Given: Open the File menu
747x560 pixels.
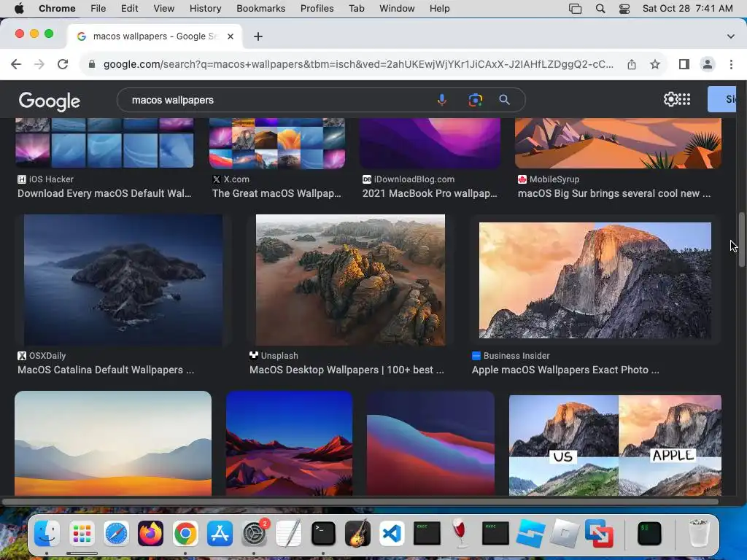Looking at the screenshot, I should tap(98, 9).
